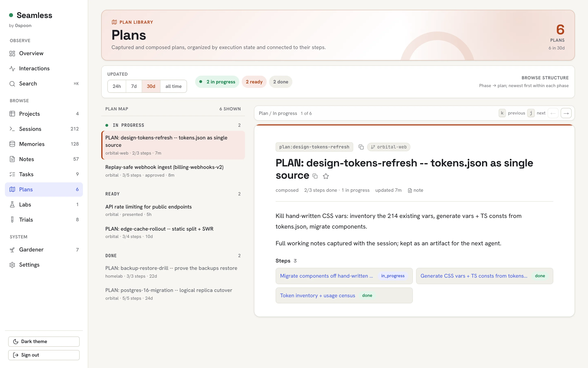Viewport: 588px width, 368px height.
Task: Filter by 2 in progress chip
Action: [x=217, y=82]
